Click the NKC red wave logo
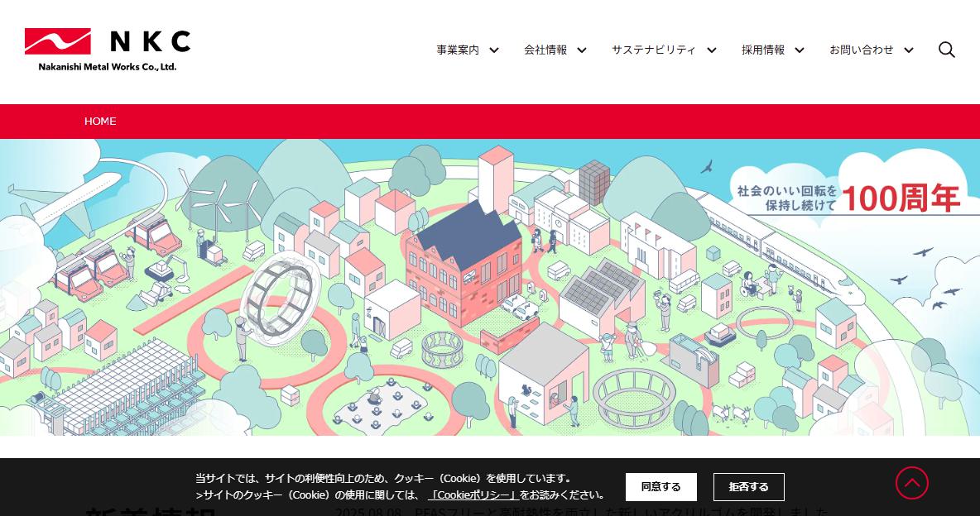This screenshot has height=516, width=980. 57,41
